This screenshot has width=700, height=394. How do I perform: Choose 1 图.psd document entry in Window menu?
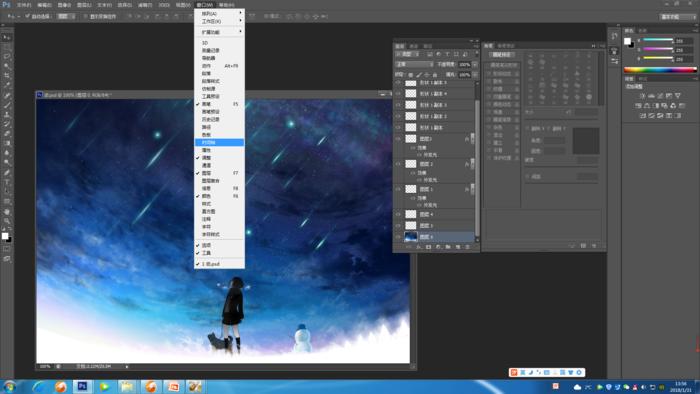[x=219, y=264]
